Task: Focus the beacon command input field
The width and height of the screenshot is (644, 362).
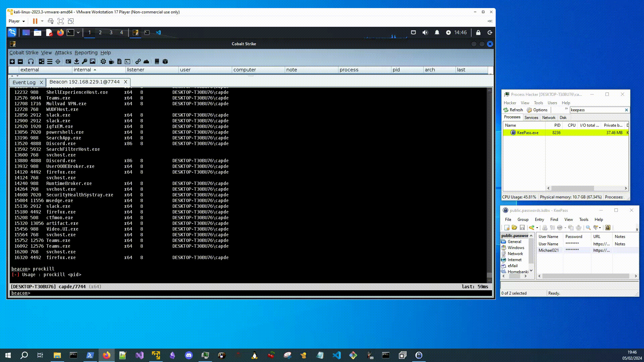Action: point(261,293)
